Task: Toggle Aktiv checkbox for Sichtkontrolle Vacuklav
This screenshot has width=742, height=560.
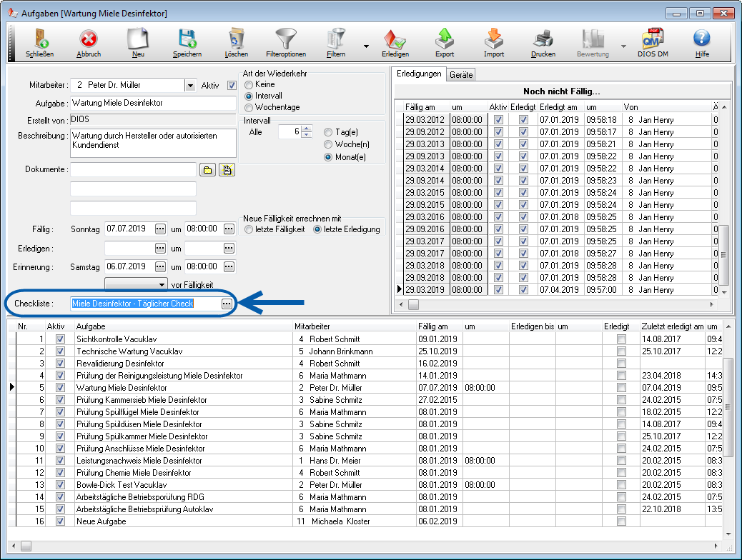Action: (60, 339)
